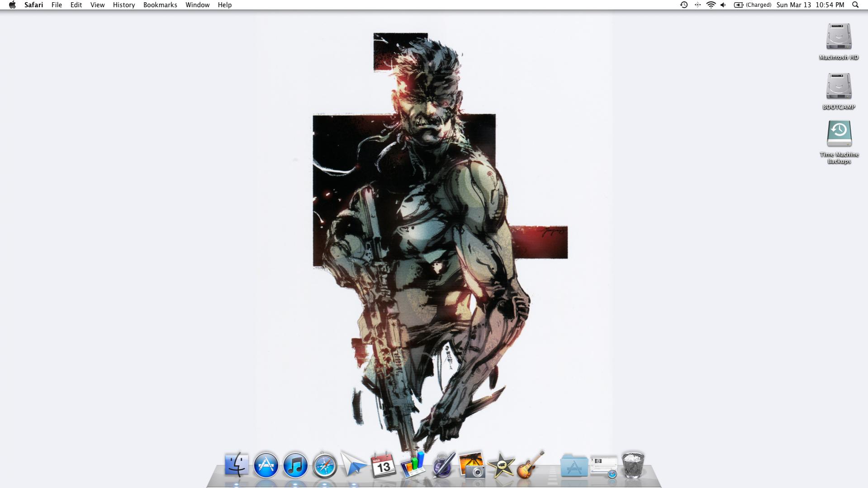Open the Help menu
The image size is (868, 488).
[x=224, y=5]
